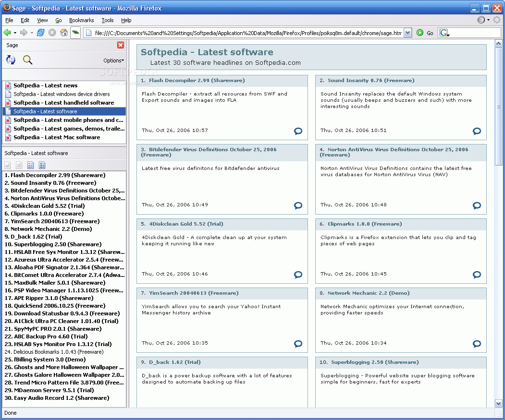
Task: Click the comment bubble on Bitdefender card
Action: point(298,205)
